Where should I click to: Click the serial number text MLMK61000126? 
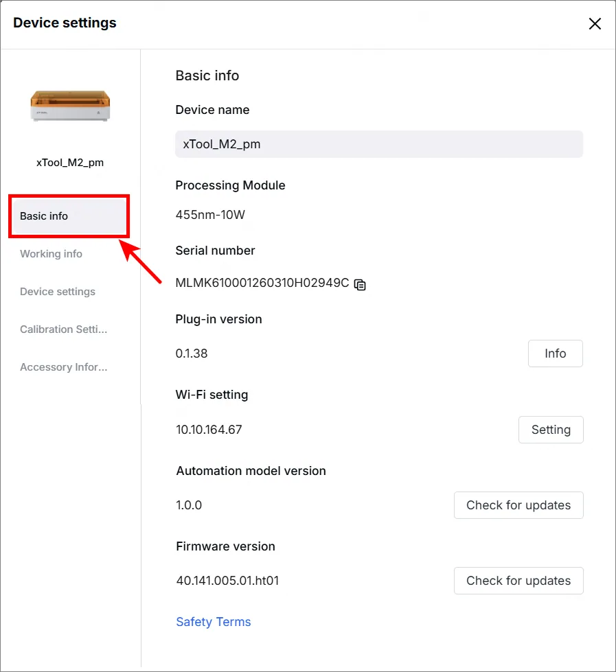(x=262, y=283)
